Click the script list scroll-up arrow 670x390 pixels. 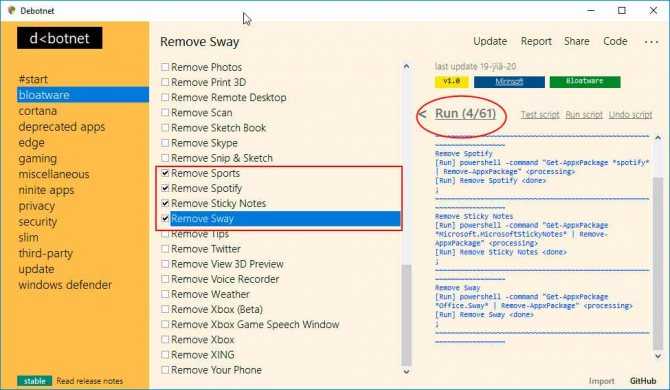pos(406,67)
